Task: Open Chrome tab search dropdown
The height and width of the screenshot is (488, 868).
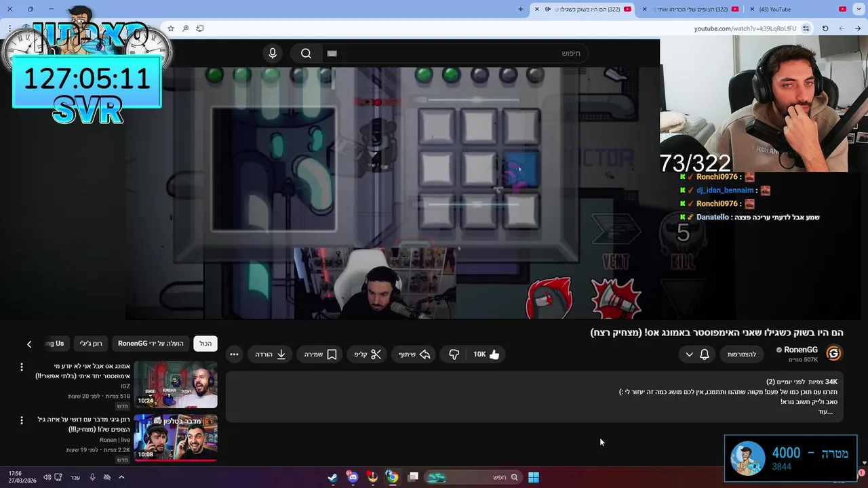Action: pyautogui.click(x=859, y=9)
